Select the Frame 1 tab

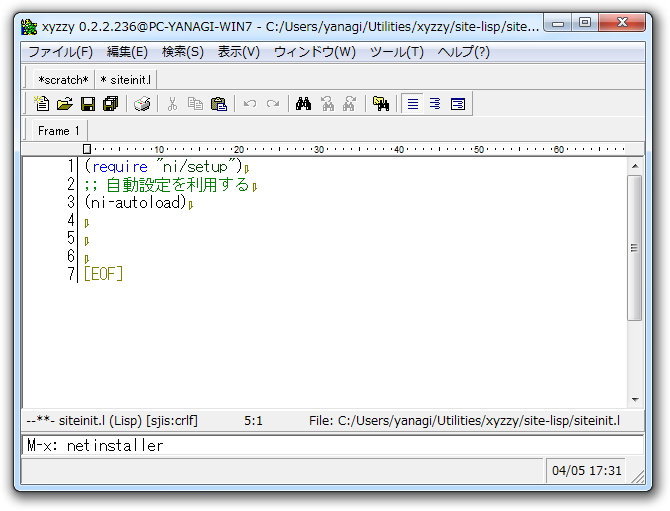point(59,130)
